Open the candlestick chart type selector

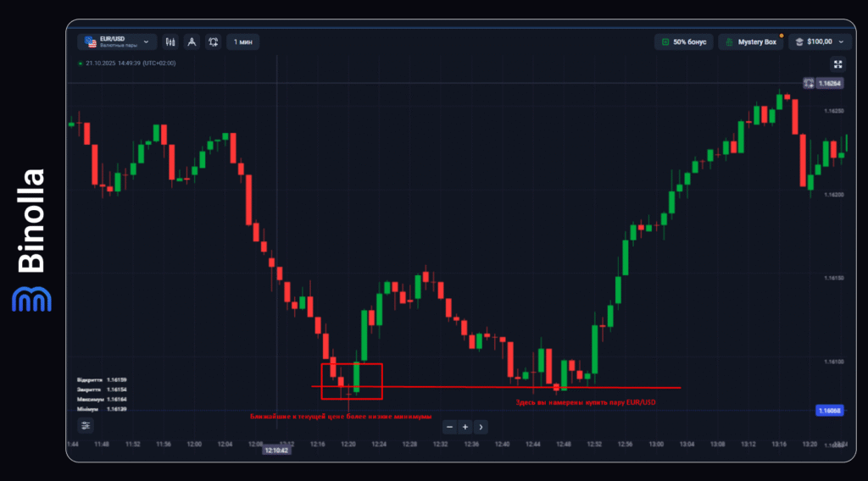[x=170, y=41]
